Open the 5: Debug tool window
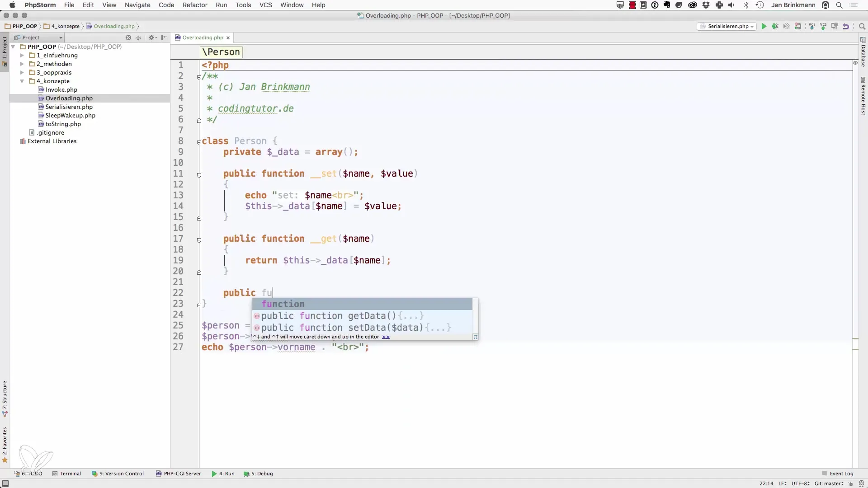The width and height of the screenshot is (868, 488). coord(258,474)
